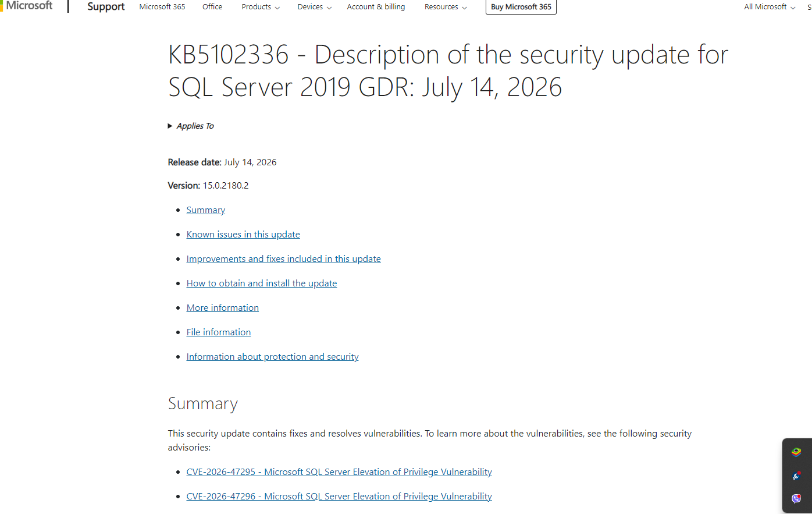Image resolution: width=812 pixels, height=514 pixels.
Task: Open the Viber tray icon
Action: [x=796, y=498]
